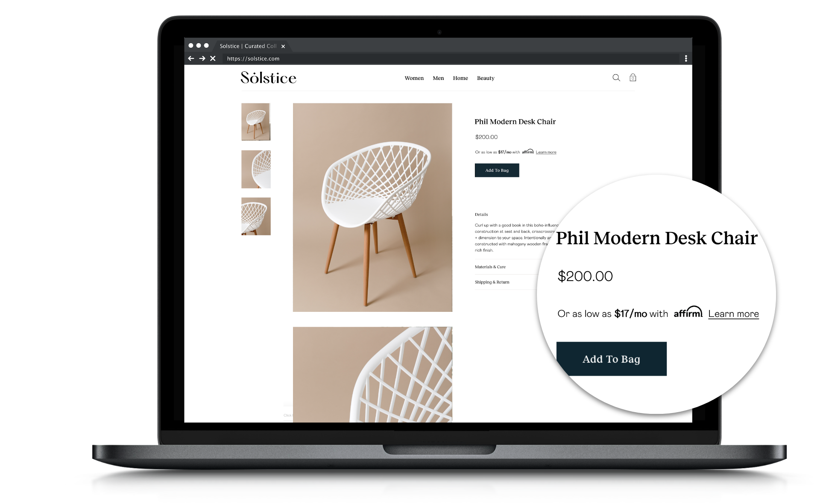Click the Add To Bag button

coord(497,170)
